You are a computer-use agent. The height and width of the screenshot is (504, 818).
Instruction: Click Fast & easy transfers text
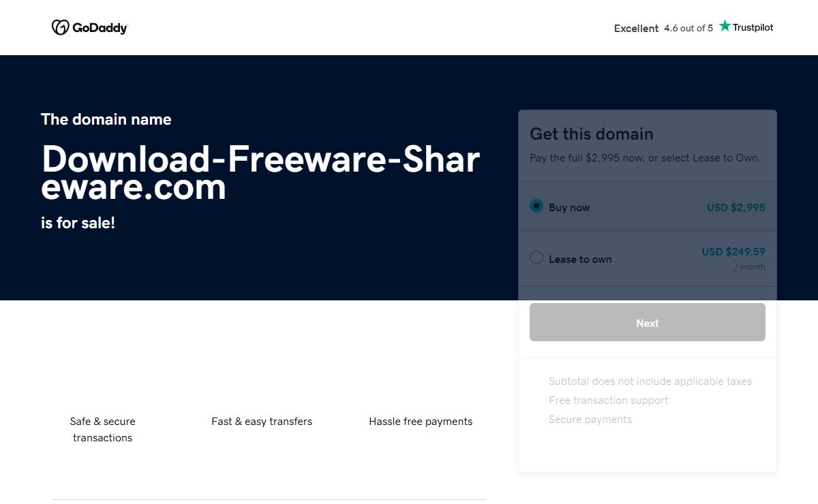tap(262, 422)
